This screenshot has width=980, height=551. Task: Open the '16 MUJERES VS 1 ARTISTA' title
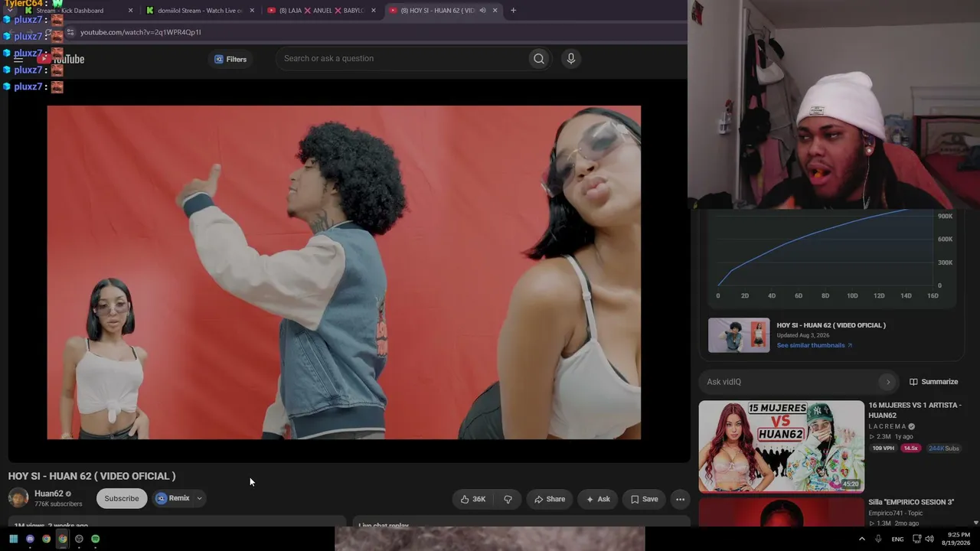click(914, 410)
